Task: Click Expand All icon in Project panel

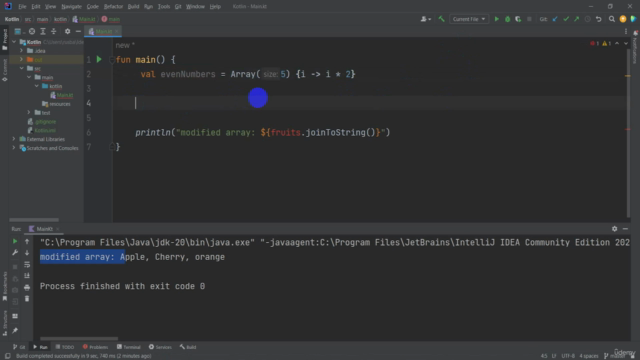Action: (43, 31)
